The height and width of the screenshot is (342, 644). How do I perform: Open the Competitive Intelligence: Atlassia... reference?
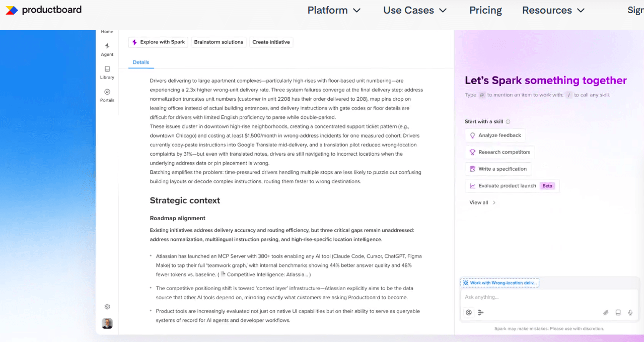pyautogui.click(x=264, y=275)
